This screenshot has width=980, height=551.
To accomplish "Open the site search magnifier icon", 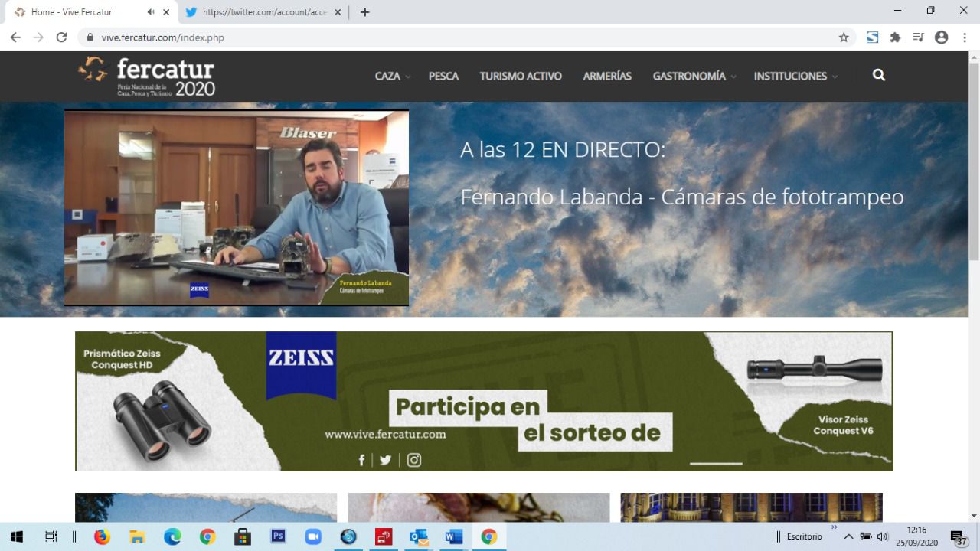I will 879,75.
